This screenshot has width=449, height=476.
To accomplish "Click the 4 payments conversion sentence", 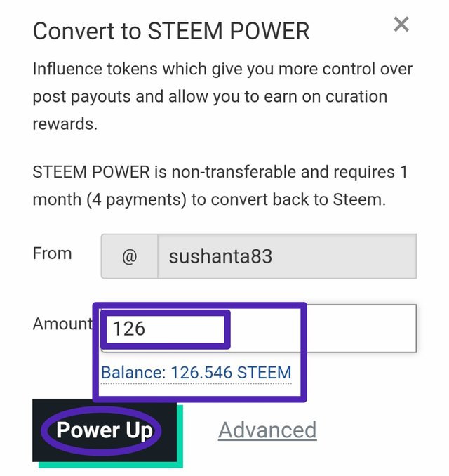I will coord(209,200).
